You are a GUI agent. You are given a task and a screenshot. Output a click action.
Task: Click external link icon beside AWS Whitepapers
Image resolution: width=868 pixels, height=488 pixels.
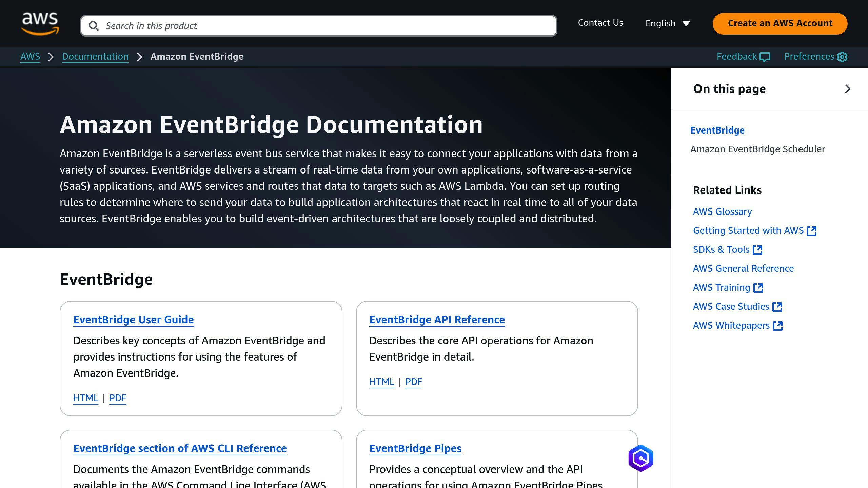[778, 326]
